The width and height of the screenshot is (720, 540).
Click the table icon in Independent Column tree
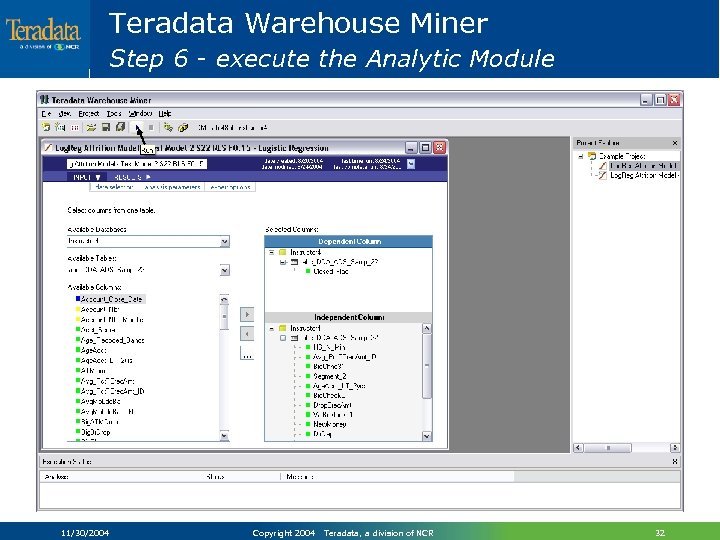(x=295, y=338)
